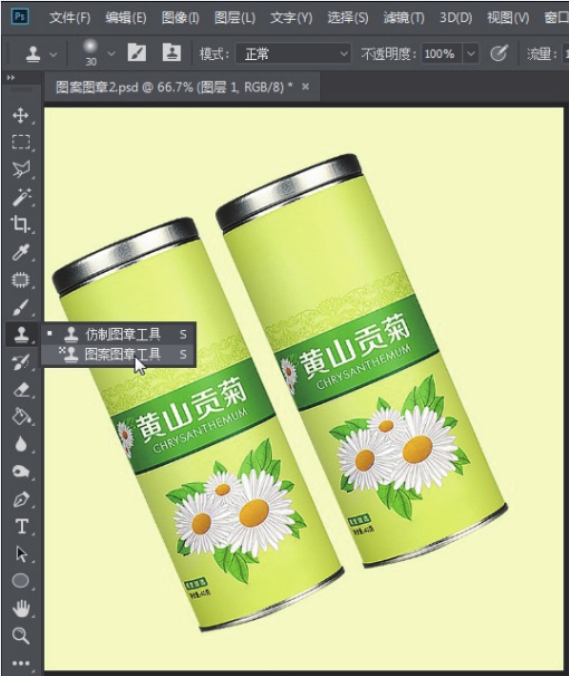Click the Photoshop Ps logo icon
569x676 pixels.
click(x=20, y=16)
